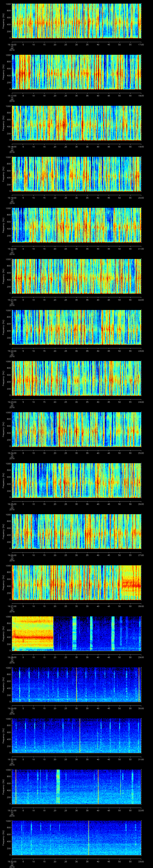Open the spectrogram panel starting 19:30:00
This screenshot has width=153, height=868.
pos(76,736)
